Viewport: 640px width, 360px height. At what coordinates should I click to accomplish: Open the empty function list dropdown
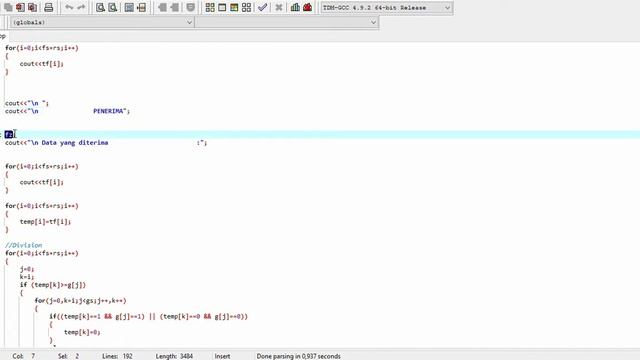coord(287,22)
